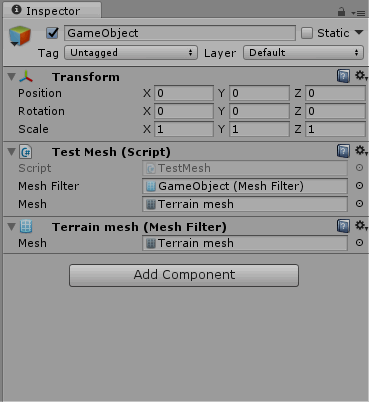The image size is (369, 402).
Task: Enable the Static checkbox
Action: (x=307, y=33)
